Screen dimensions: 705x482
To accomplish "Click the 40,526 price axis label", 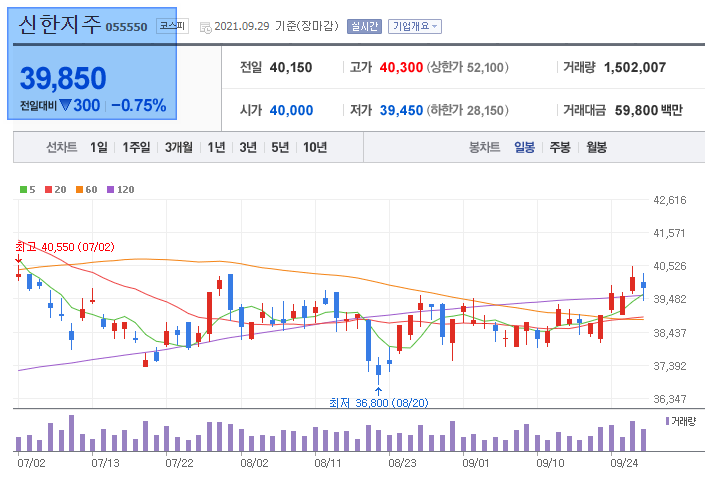I will click(x=669, y=266).
